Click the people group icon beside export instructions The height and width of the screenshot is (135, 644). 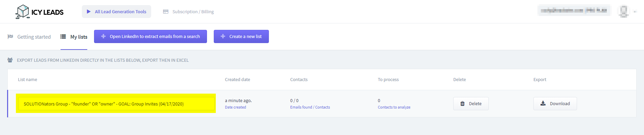click(x=10, y=60)
